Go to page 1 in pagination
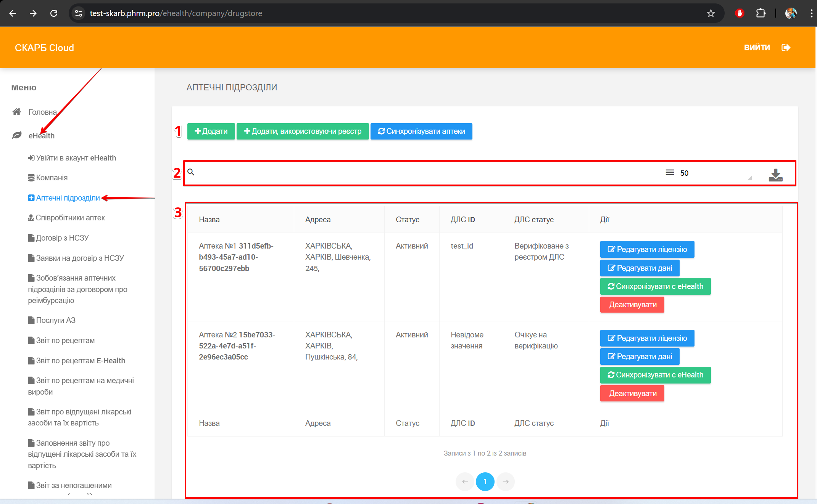The height and width of the screenshot is (504, 817). [x=485, y=482]
